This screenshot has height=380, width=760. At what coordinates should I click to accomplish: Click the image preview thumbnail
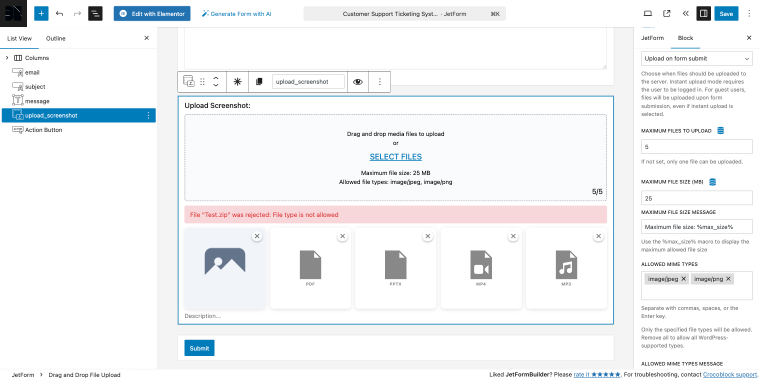pyautogui.click(x=225, y=269)
